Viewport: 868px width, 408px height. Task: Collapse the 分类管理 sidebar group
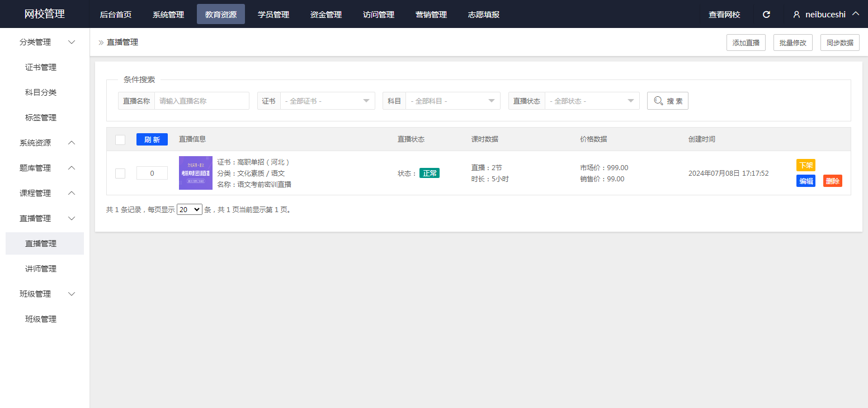pyautogui.click(x=72, y=42)
